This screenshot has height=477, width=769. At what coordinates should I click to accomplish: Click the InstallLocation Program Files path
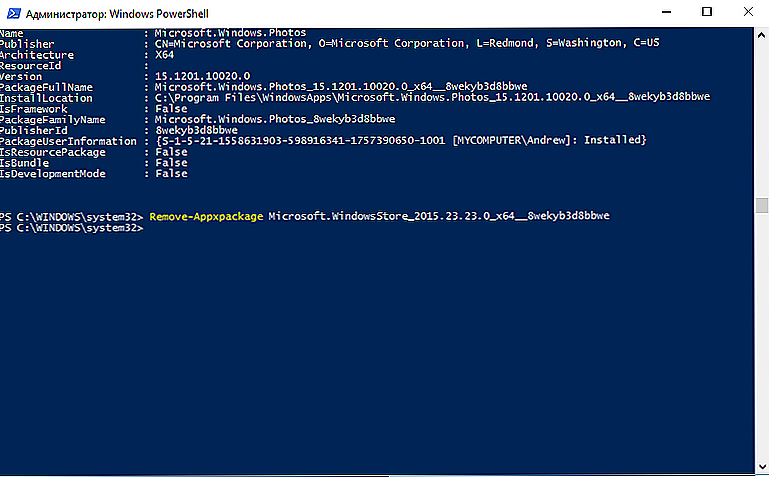[432, 97]
